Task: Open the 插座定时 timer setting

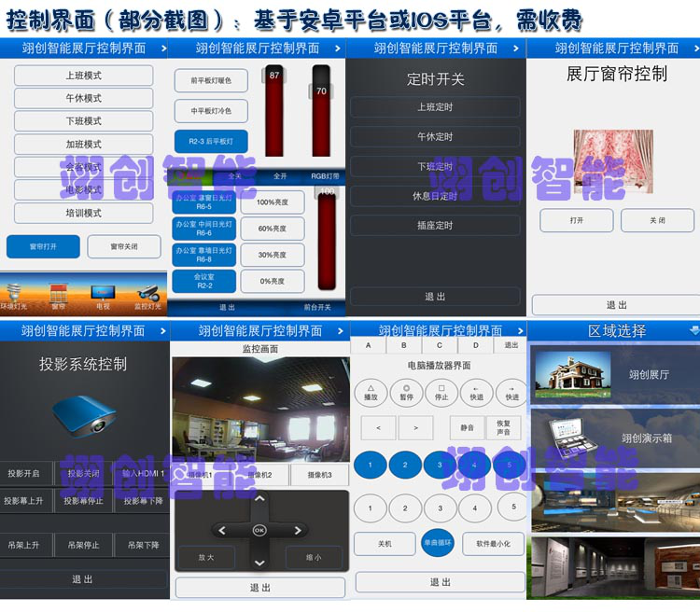Action: click(x=435, y=226)
